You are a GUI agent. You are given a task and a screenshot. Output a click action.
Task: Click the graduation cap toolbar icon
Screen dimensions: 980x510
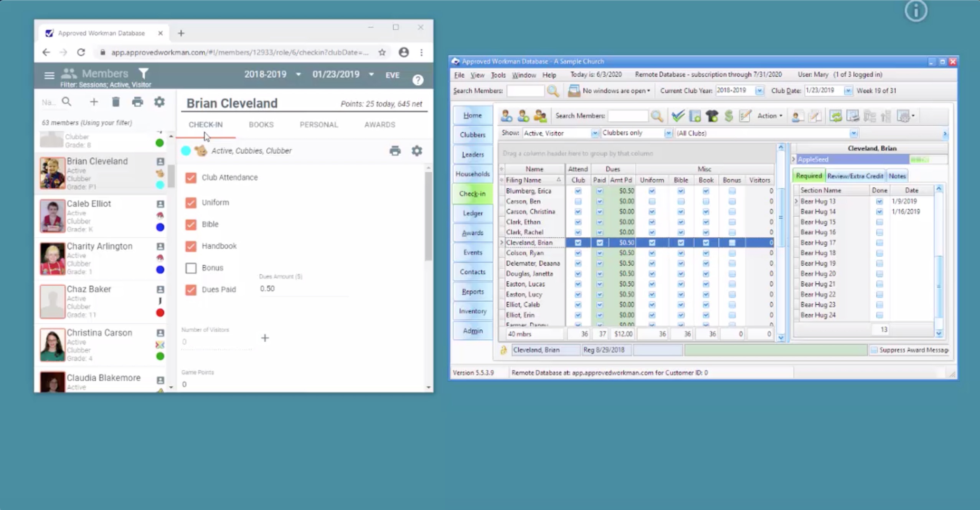point(712,116)
